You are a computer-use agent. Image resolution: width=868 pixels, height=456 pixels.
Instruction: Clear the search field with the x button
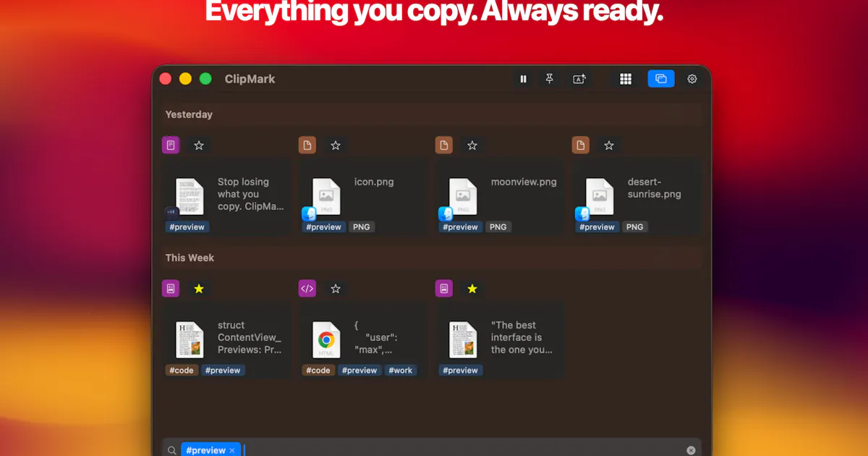tap(691, 450)
